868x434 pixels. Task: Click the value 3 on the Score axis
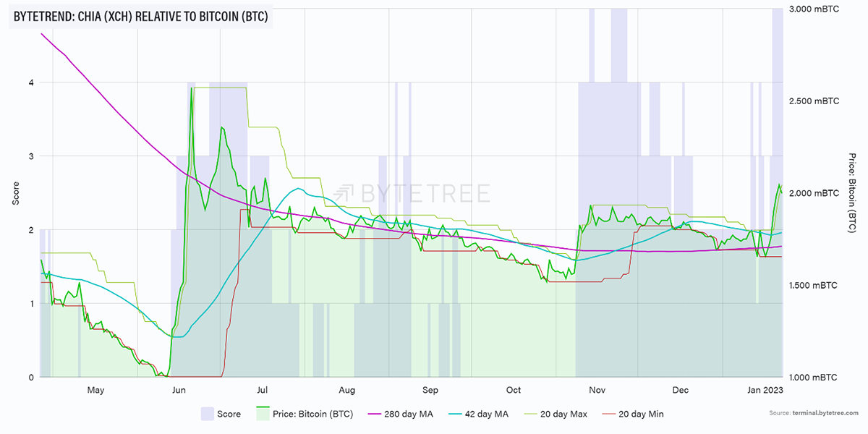point(31,156)
